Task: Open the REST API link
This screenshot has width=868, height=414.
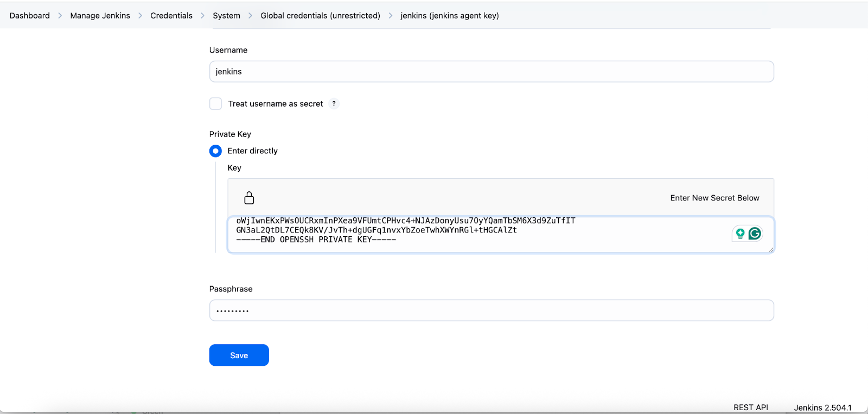Action: click(751, 407)
